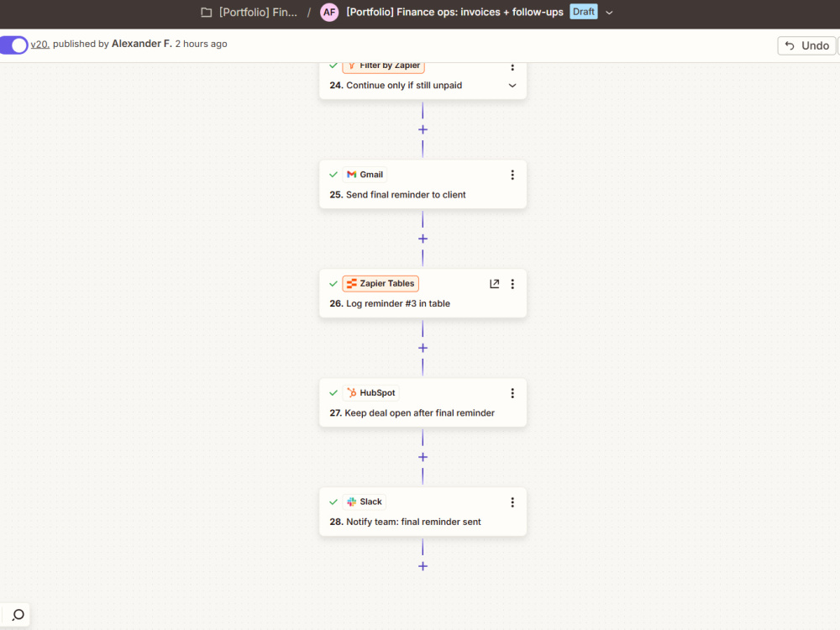Open the search magnifier tool
Image resolution: width=840 pixels, height=630 pixels.
(18, 615)
